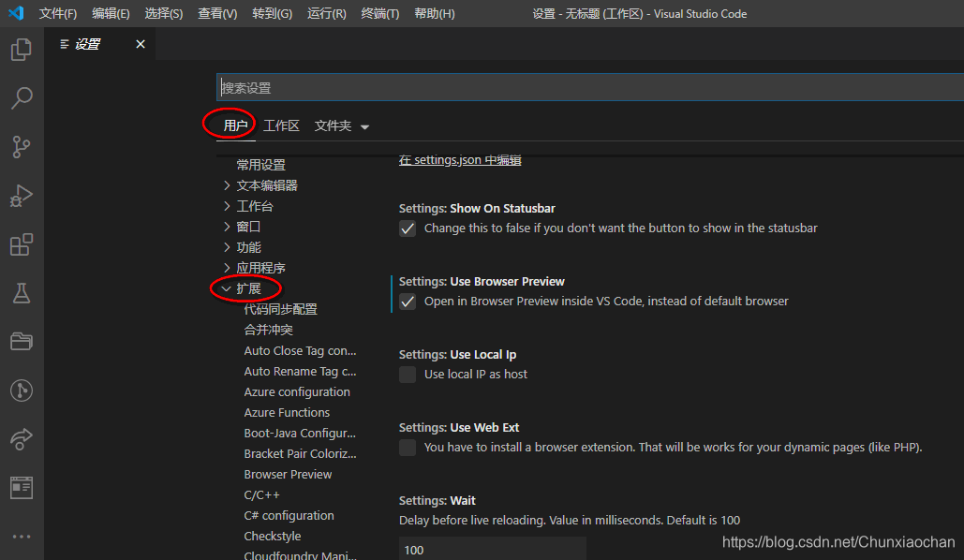964x560 pixels.
Task: Open the 选择(S) menu
Action: tap(164, 13)
